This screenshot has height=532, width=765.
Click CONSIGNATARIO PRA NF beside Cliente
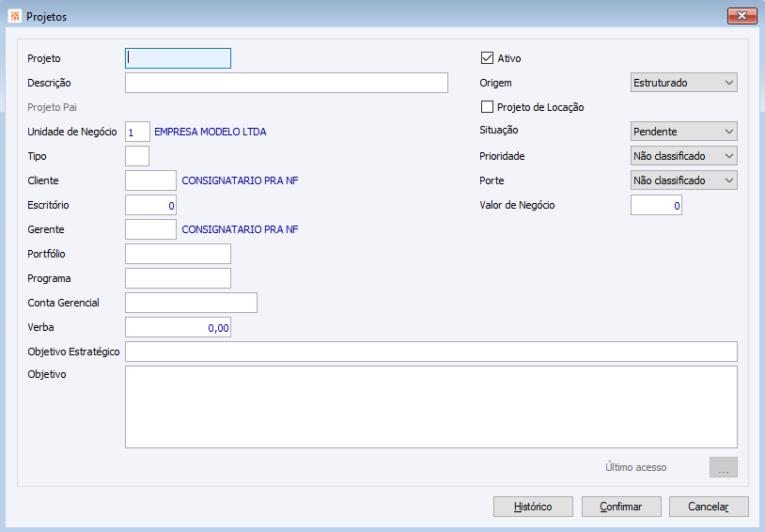(240, 180)
